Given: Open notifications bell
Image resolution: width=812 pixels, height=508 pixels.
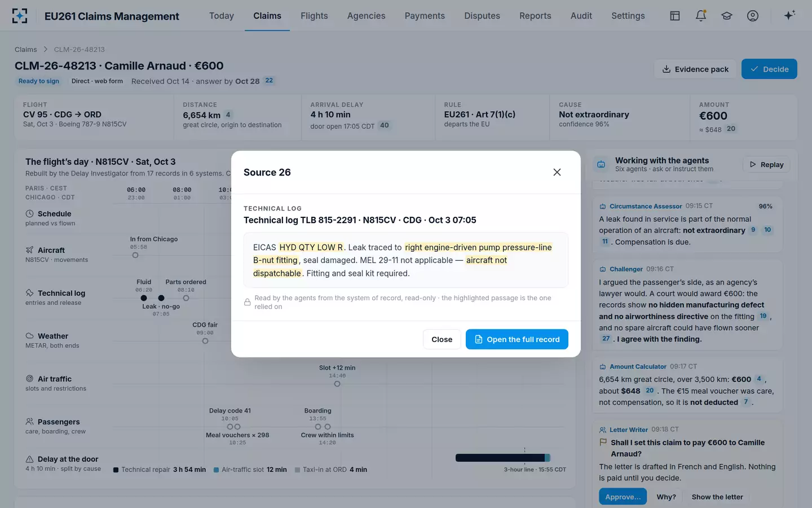Looking at the screenshot, I should tap(701, 16).
